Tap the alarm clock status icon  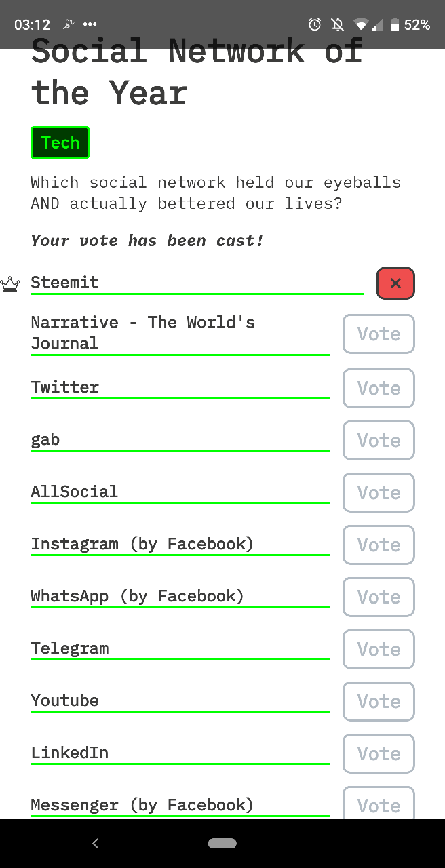pyautogui.click(x=315, y=25)
